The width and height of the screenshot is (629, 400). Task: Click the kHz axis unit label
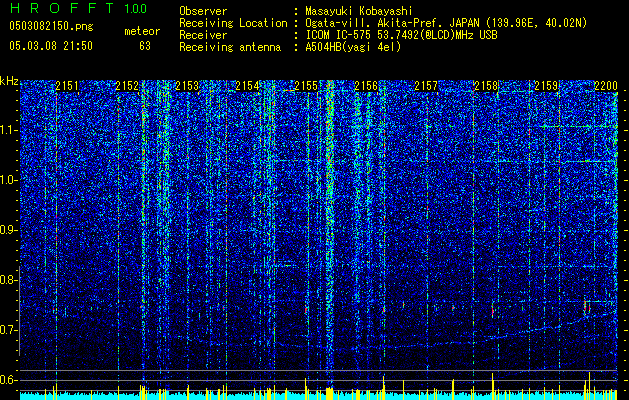click(9, 81)
